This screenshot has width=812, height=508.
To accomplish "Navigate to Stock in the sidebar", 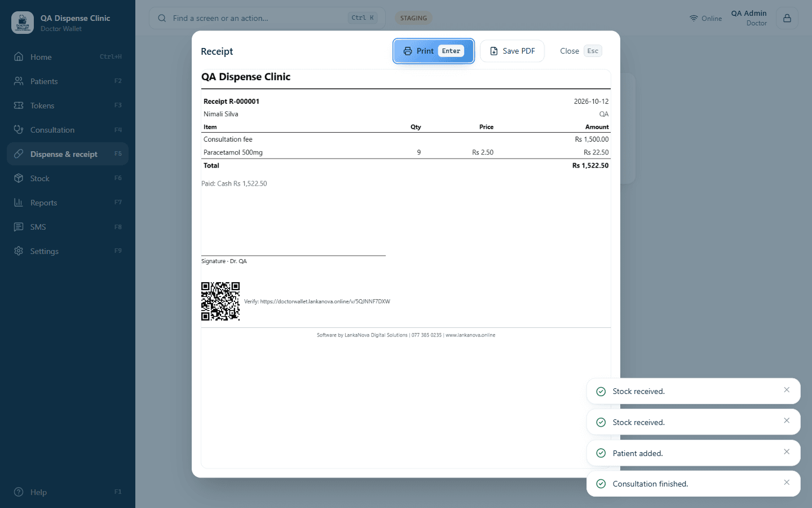I will [x=68, y=178].
